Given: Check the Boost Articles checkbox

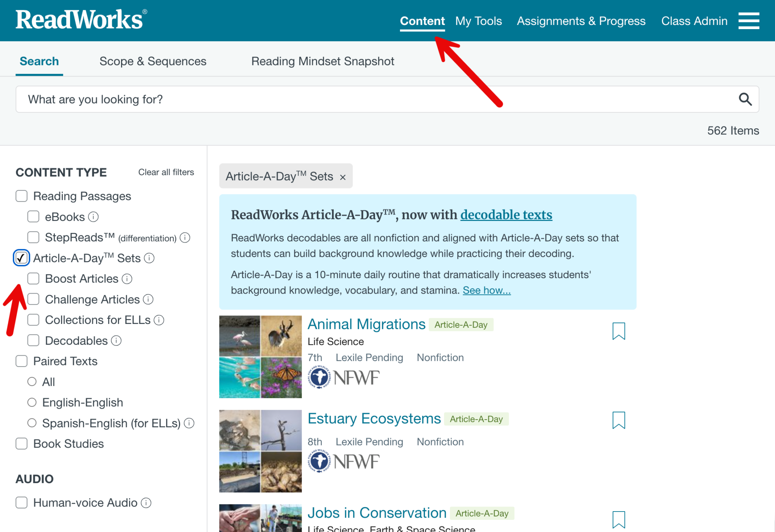Looking at the screenshot, I should (33, 278).
